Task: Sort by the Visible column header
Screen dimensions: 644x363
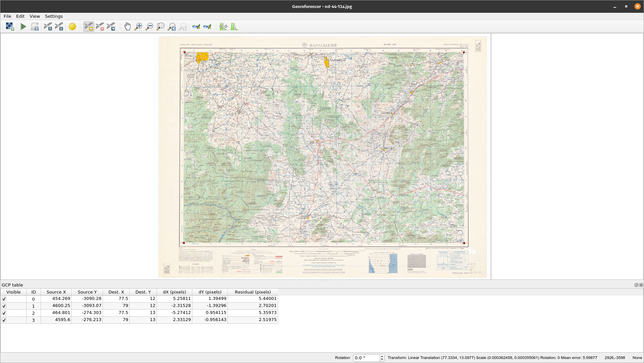Action: click(x=13, y=292)
